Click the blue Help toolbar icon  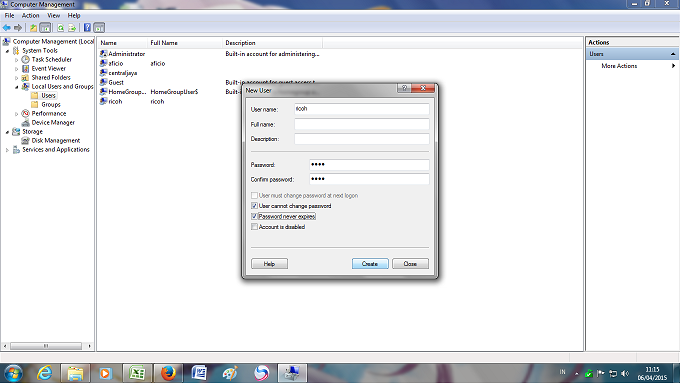(87, 28)
